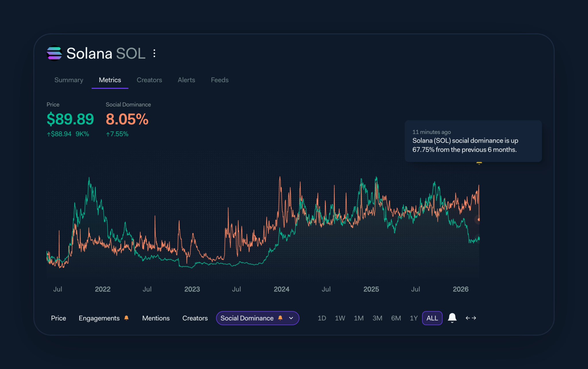Screen dimensions: 588x369
Task: Go to the Feeds tab
Action: click(x=219, y=80)
